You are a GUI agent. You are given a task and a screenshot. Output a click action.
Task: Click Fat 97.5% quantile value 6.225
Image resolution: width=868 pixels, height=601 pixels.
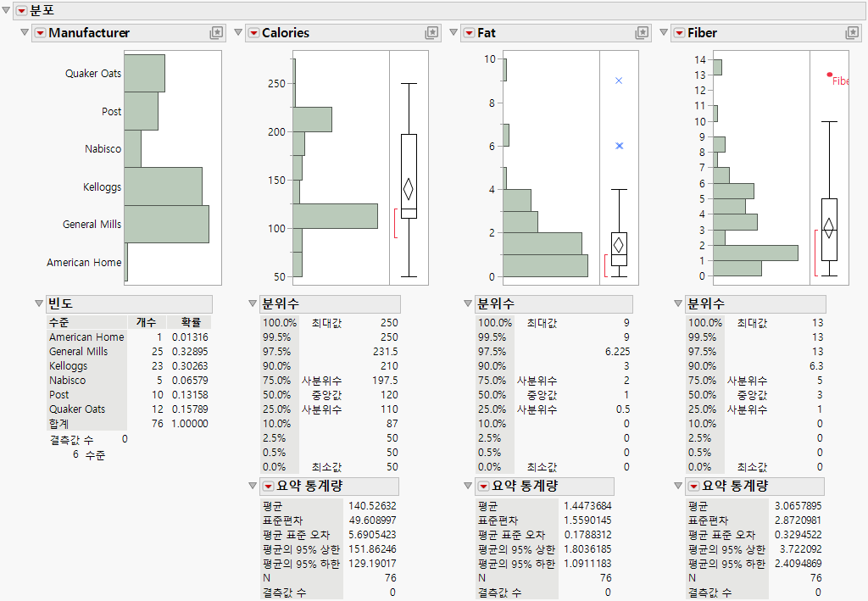pyautogui.click(x=617, y=352)
